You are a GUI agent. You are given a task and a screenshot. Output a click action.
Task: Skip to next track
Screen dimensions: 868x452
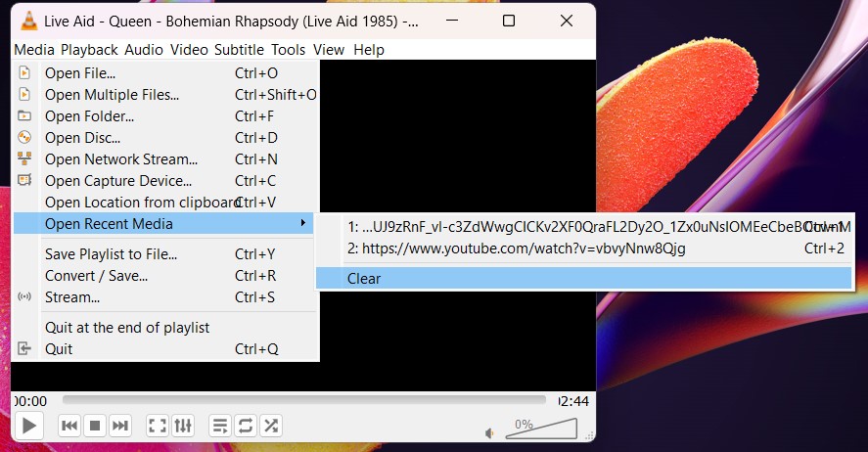(119, 426)
